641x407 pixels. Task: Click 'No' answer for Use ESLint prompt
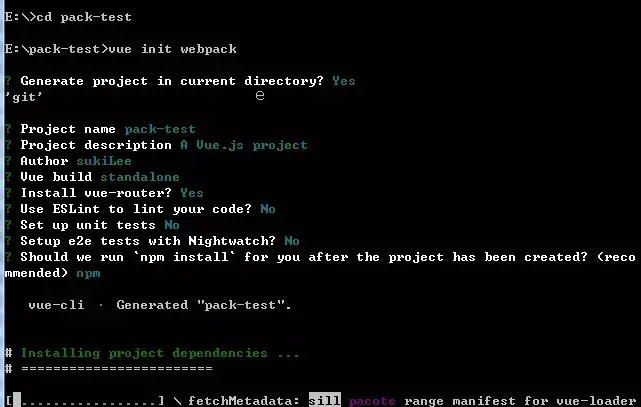[268, 209]
